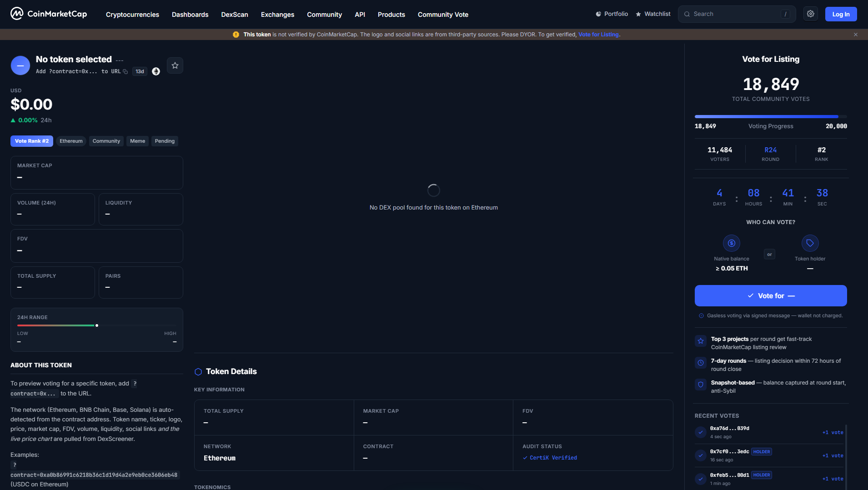Open the DexScan menu
Screen dimensions: 868x490
pyautogui.click(x=235, y=15)
